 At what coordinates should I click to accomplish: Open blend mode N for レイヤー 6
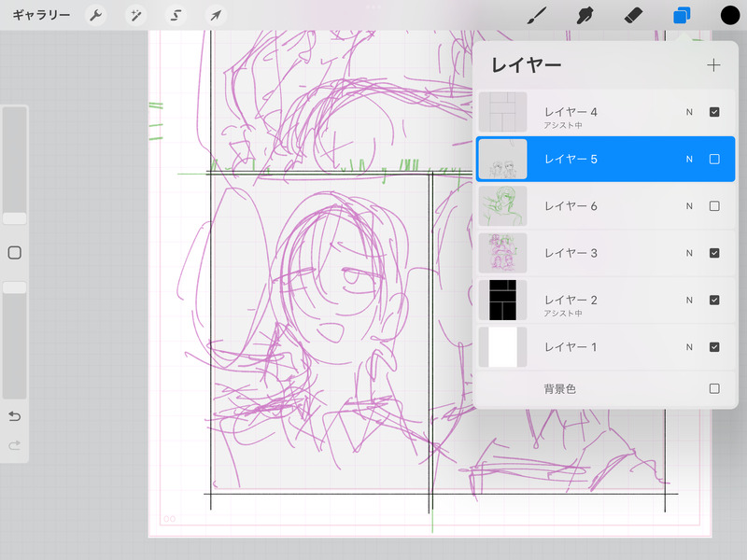click(x=689, y=206)
